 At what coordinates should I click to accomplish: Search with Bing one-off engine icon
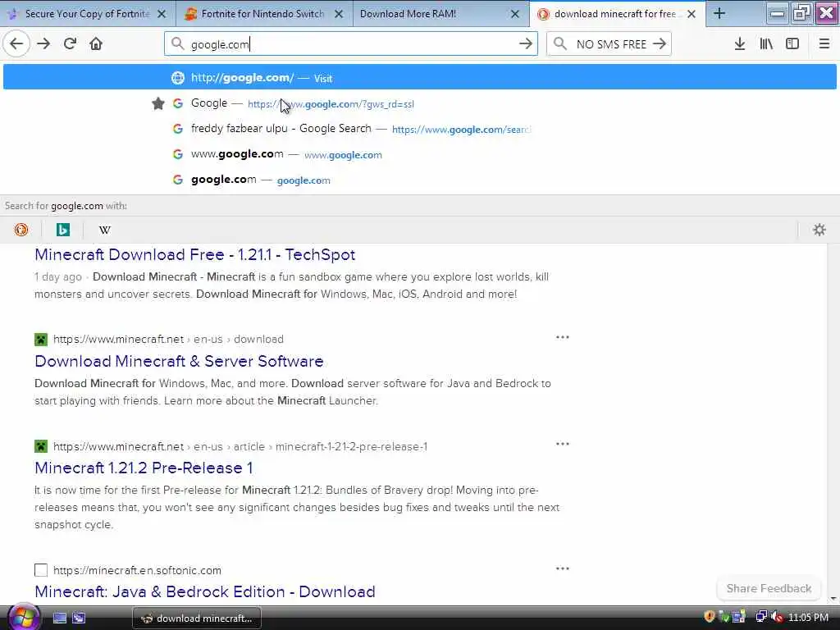pyautogui.click(x=62, y=230)
